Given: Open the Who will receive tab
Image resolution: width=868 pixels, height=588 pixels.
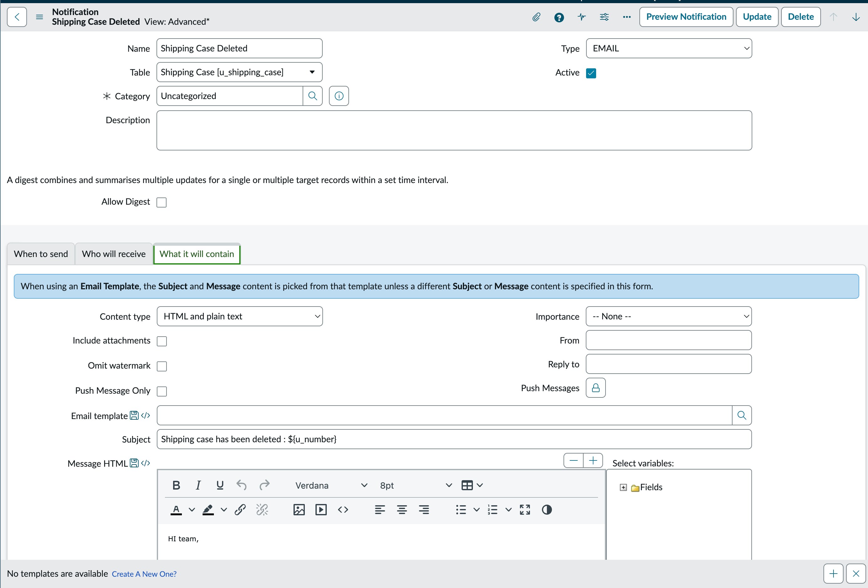Looking at the screenshot, I should pyautogui.click(x=114, y=254).
